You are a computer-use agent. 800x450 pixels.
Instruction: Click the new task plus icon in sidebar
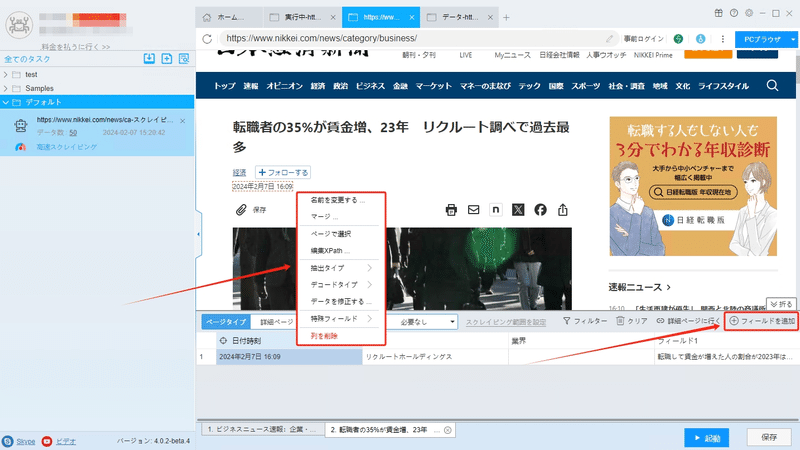point(167,59)
